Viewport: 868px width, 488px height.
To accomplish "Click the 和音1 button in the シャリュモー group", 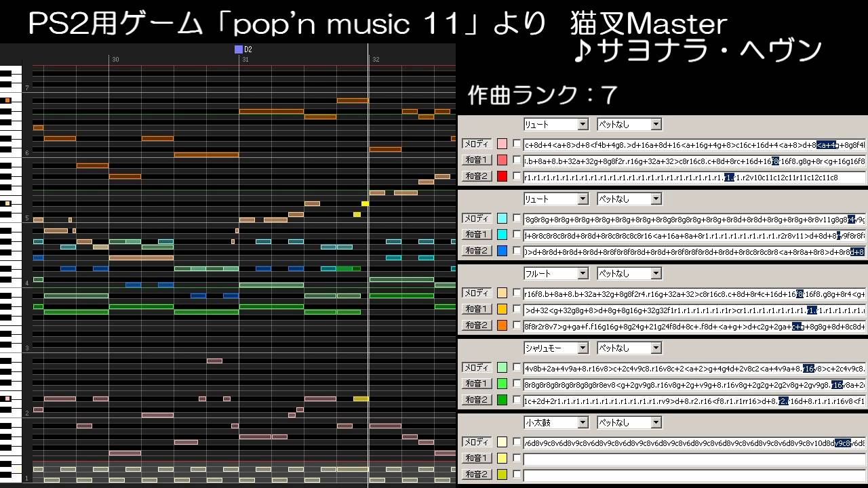I will tap(476, 384).
